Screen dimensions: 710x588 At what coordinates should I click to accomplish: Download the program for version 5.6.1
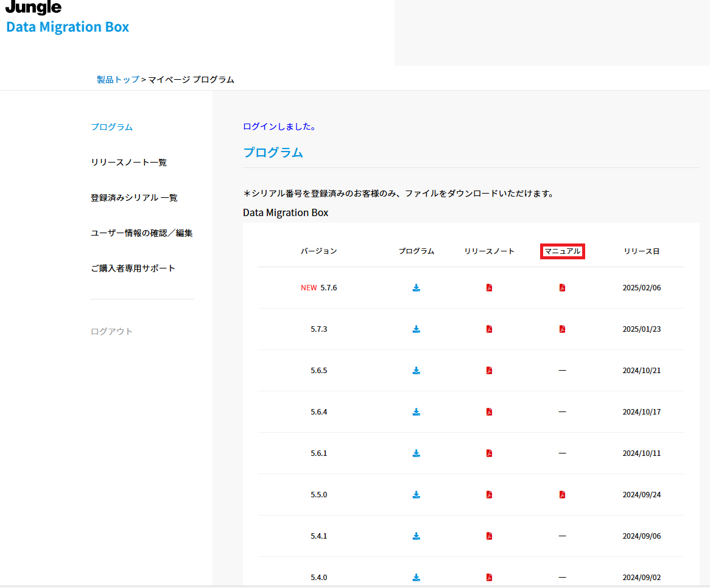tap(416, 453)
